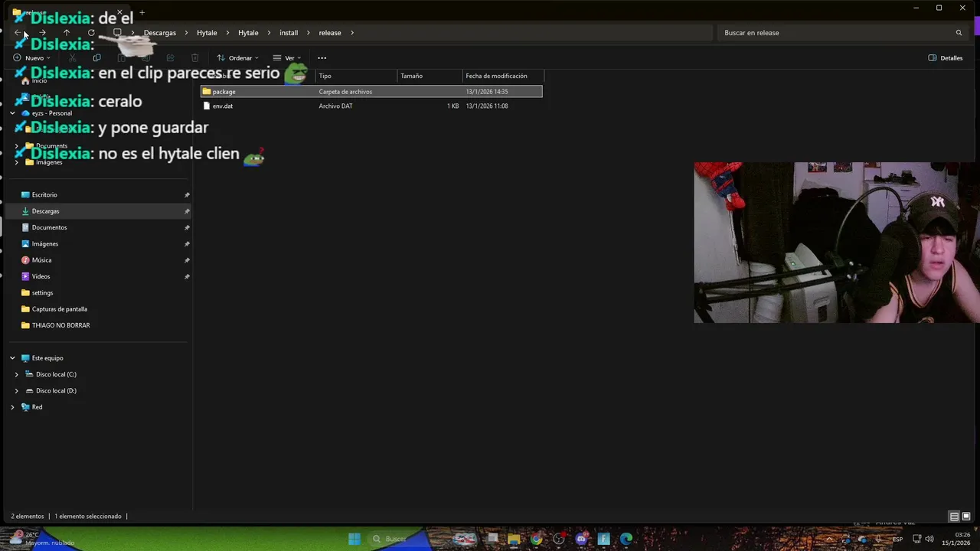This screenshot has width=980, height=551.
Task: Unpin Música using its pin icon
Action: click(187, 260)
